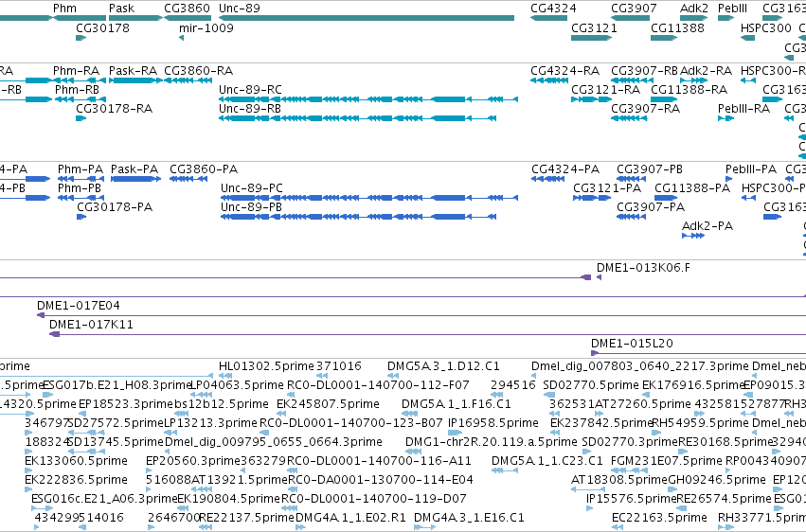The height and width of the screenshot is (532, 806).
Task: Click the Adk2-PA protein label
Action: tap(707, 226)
